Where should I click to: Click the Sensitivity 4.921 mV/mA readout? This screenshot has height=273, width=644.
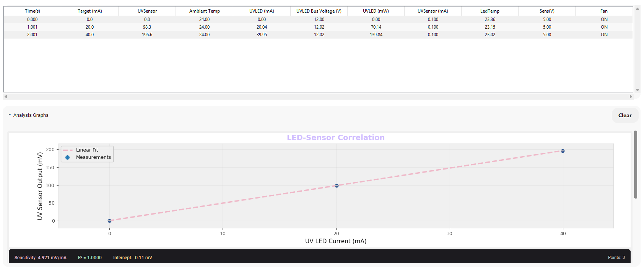pyautogui.click(x=41, y=258)
